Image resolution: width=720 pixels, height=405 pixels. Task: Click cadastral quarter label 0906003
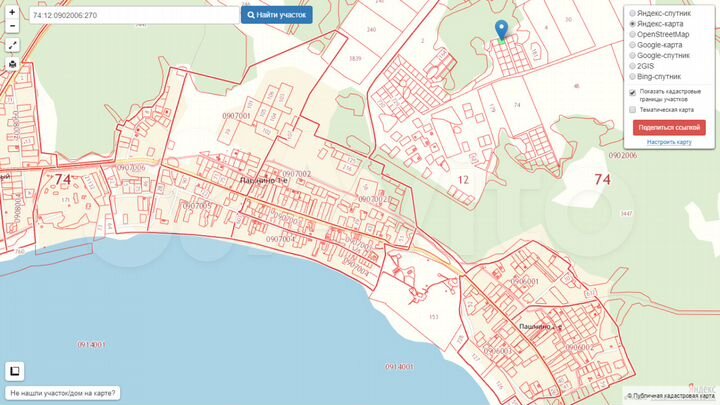click(498, 352)
